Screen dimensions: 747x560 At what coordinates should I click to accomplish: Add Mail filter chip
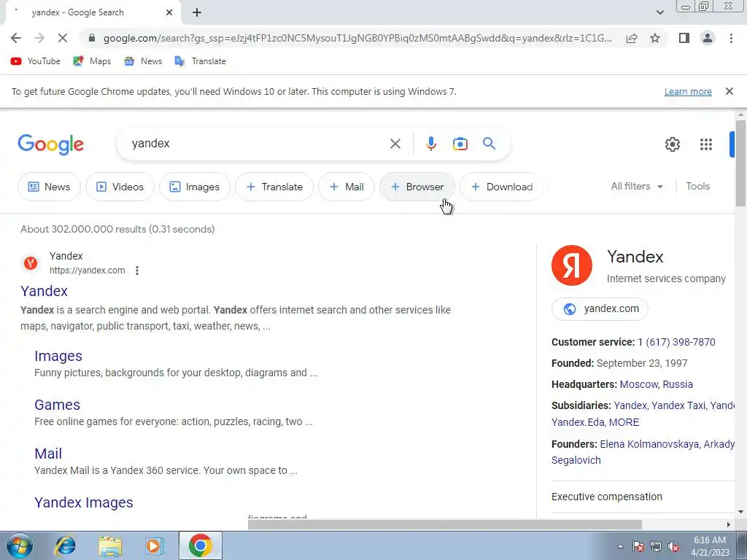point(347,187)
